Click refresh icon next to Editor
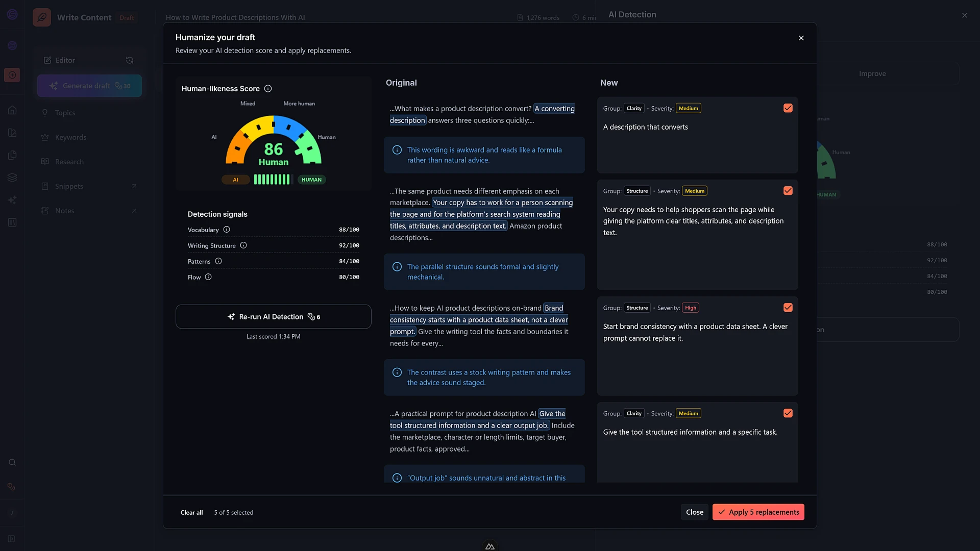This screenshot has width=980, height=551. 130,60
